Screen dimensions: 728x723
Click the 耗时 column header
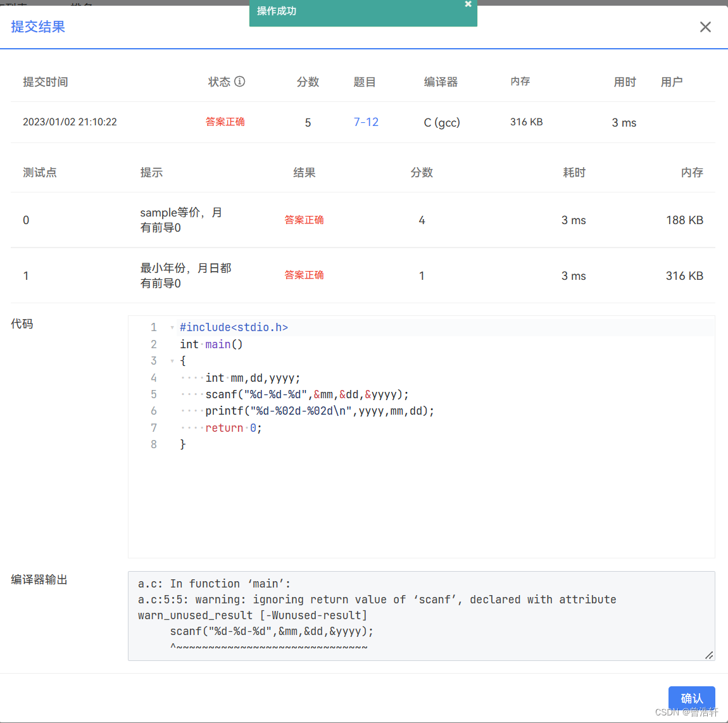pos(574,172)
